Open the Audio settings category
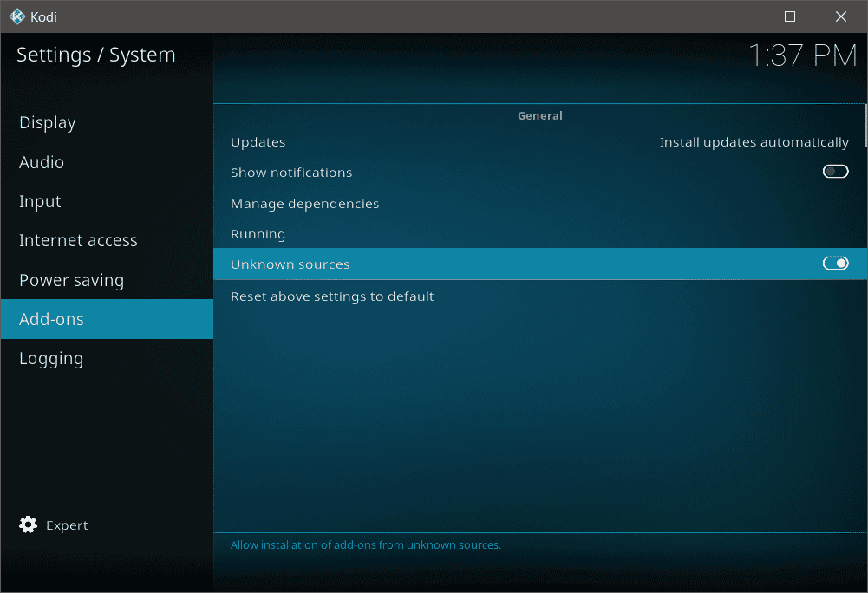Screen dimensions: 868x593 click(107, 162)
